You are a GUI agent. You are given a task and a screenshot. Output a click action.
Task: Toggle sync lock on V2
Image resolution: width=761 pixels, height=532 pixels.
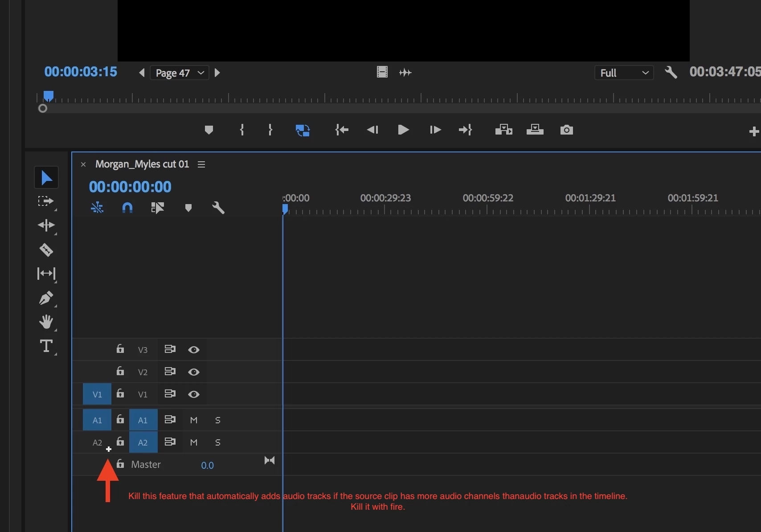click(x=170, y=372)
